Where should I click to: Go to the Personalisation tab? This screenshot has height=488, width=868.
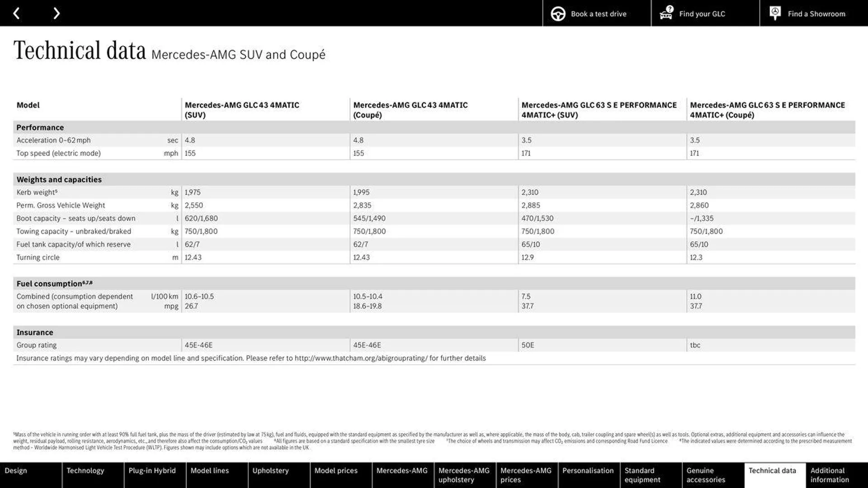click(588, 475)
